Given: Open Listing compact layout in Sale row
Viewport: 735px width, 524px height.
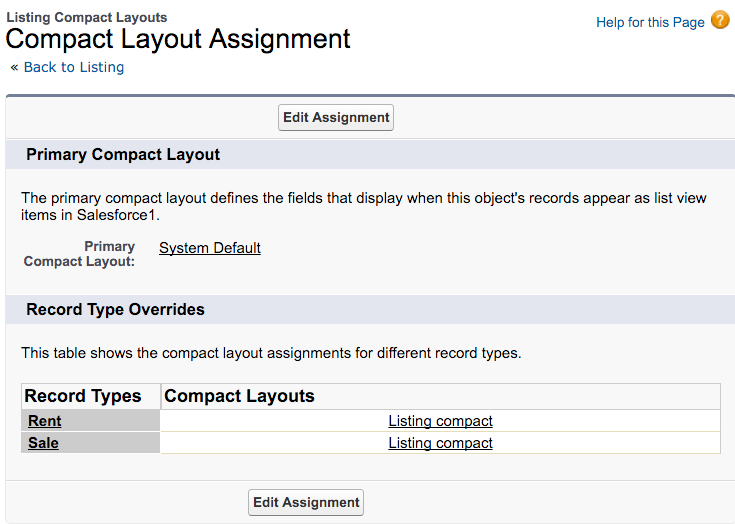Looking at the screenshot, I should point(440,443).
